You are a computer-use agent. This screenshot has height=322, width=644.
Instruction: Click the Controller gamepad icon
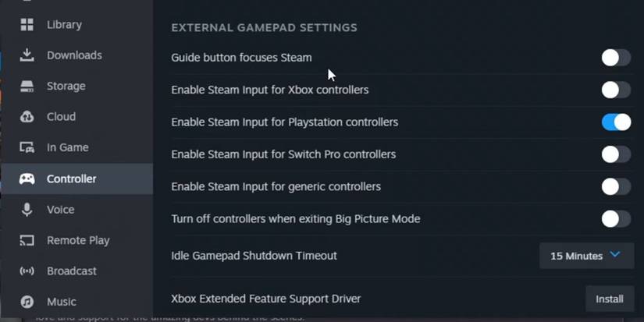pyautogui.click(x=27, y=179)
